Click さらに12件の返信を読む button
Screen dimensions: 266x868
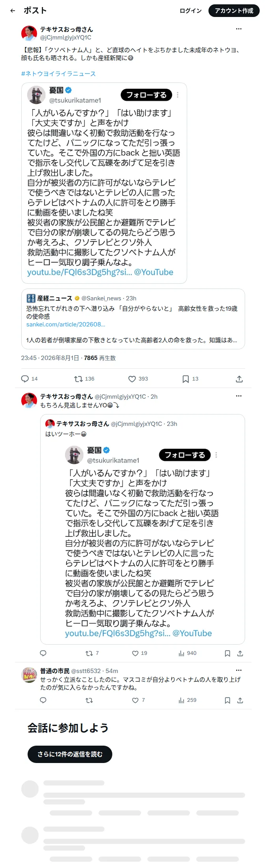70,754
